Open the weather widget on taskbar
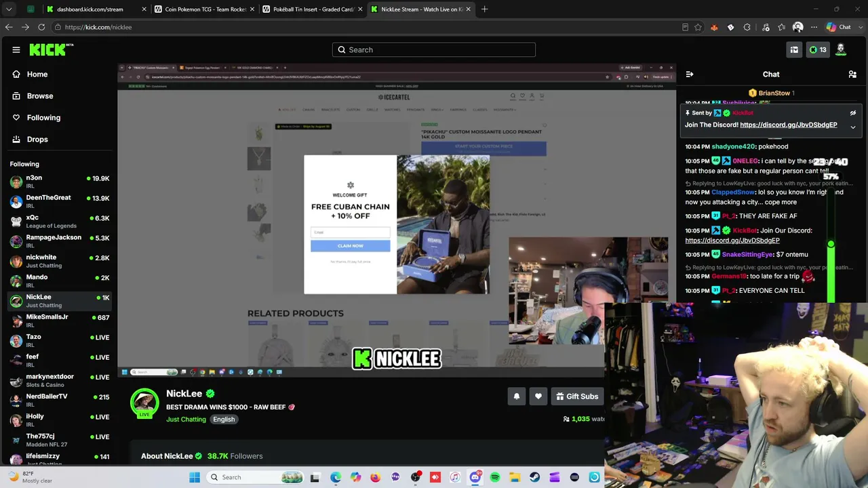Viewport: 868px width, 488px height. [x=30, y=477]
